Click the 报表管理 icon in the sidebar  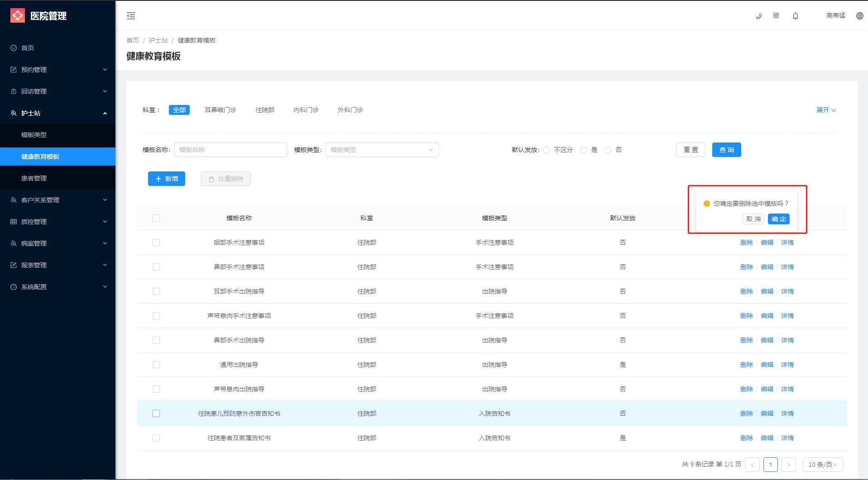(14, 265)
